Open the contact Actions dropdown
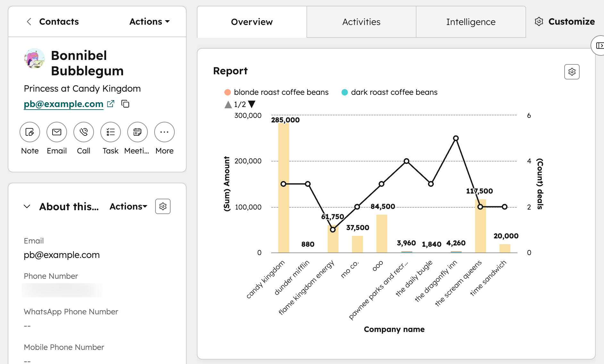604x364 pixels. 149,21
